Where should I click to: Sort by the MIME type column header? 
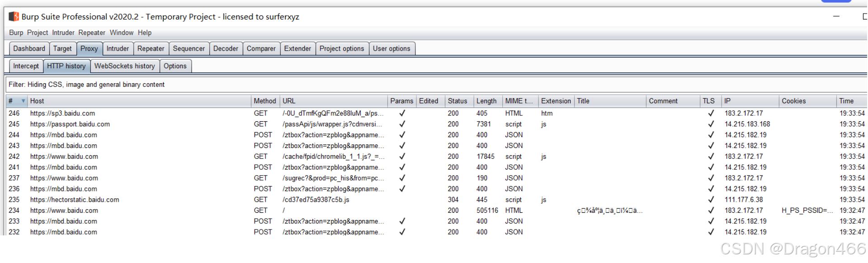coord(520,101)
